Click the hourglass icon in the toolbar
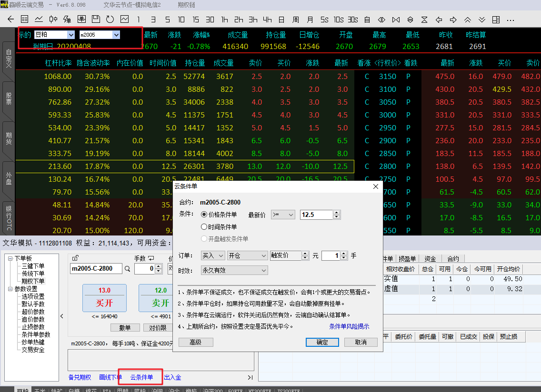 point(424,20)
